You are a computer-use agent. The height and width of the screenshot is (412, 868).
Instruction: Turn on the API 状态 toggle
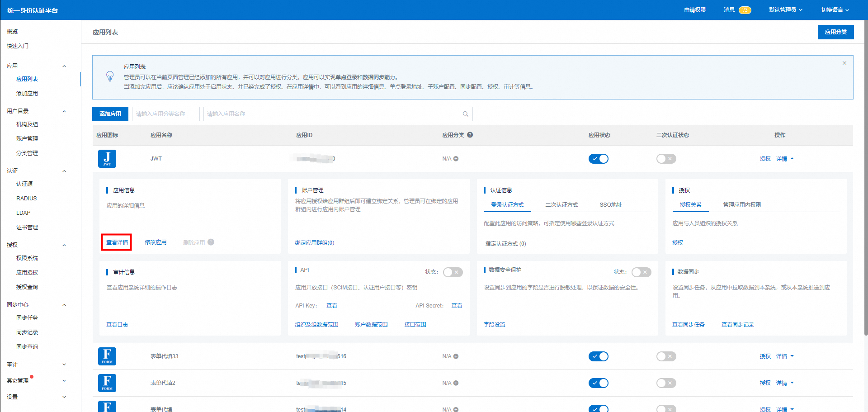coord(453,272)
